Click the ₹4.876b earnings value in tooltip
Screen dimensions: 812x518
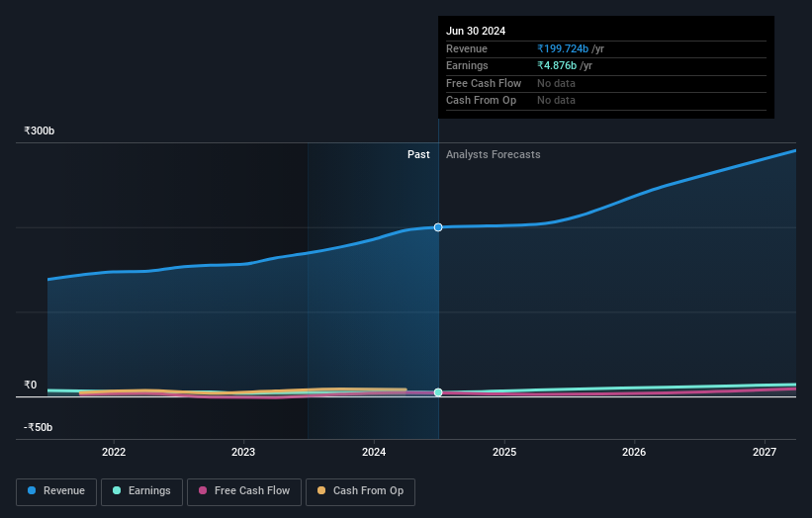point(557,65)
